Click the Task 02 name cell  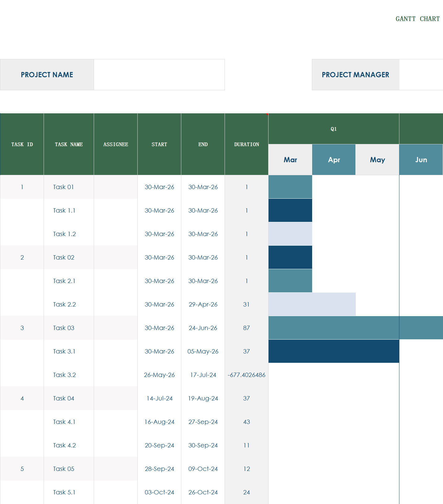tap(69, 257)
